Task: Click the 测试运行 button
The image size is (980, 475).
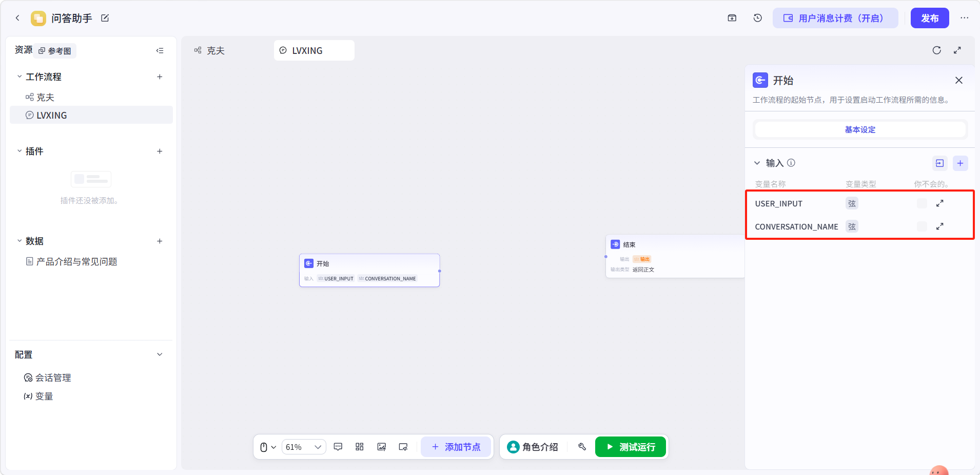Action: 631,447
